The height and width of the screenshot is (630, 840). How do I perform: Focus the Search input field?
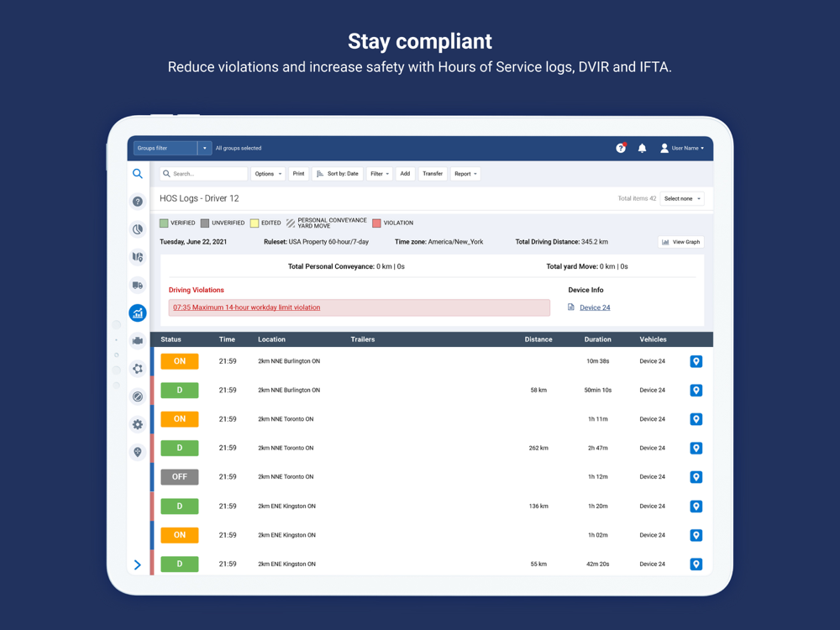point(204,174)
